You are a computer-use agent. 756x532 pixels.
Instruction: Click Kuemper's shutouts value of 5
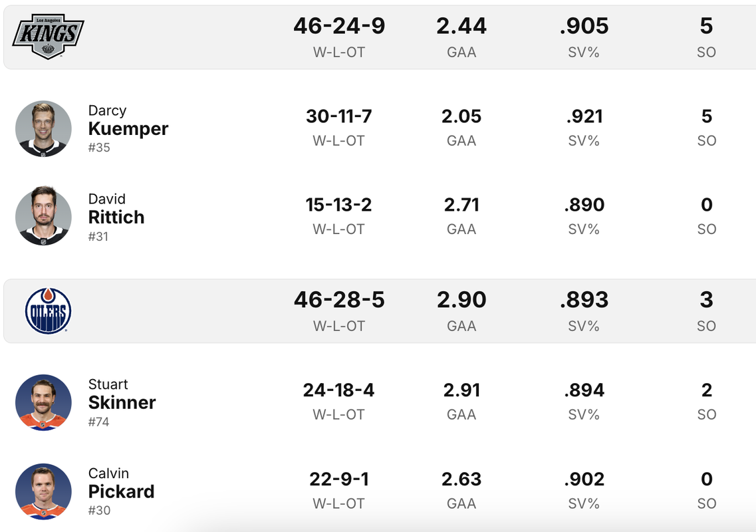coord(706,116)
